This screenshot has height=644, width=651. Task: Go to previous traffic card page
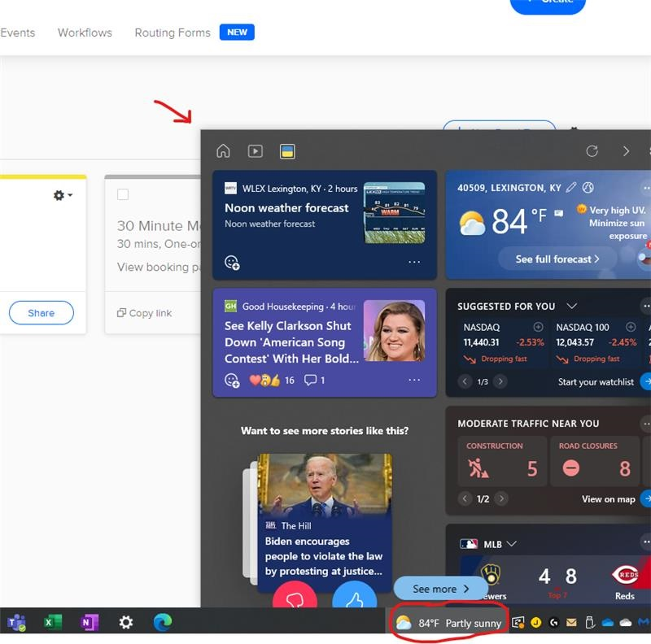[465, 498]
